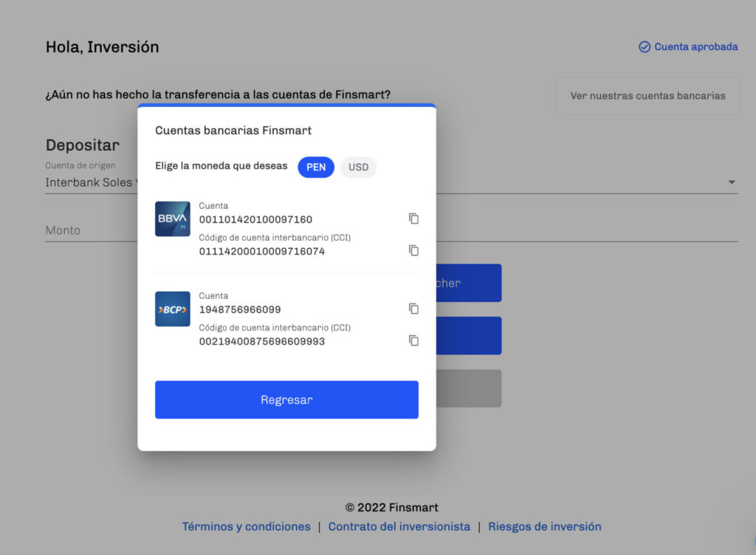
Task: Switch currency to USD
Action: click(358, 168)
